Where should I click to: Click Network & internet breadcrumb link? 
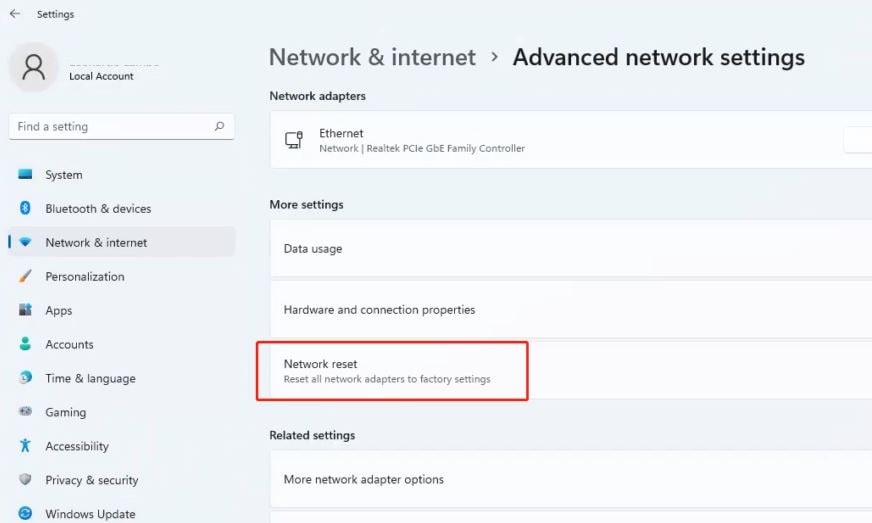372,58
